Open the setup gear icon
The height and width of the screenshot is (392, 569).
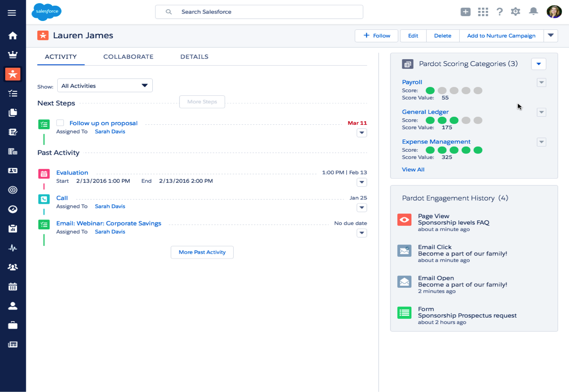pos(516,12)
